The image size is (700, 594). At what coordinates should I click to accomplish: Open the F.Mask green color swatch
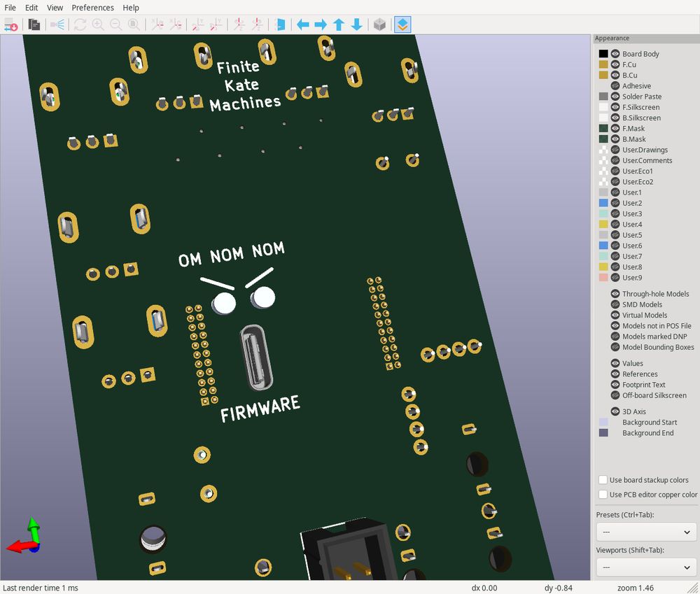pos(603,129)
